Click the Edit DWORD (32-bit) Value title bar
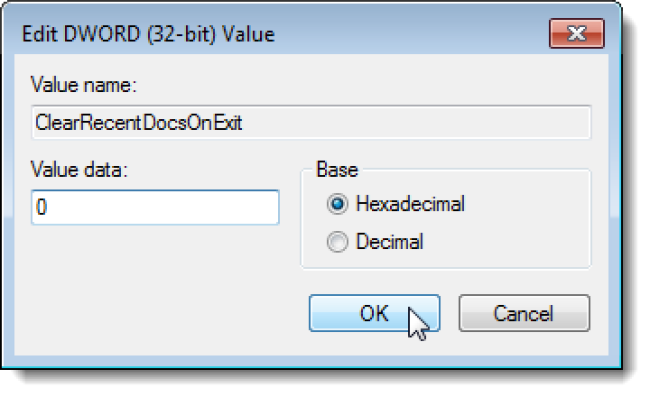The width and height of the screenshot is (650, 397). tap(282, 34)
